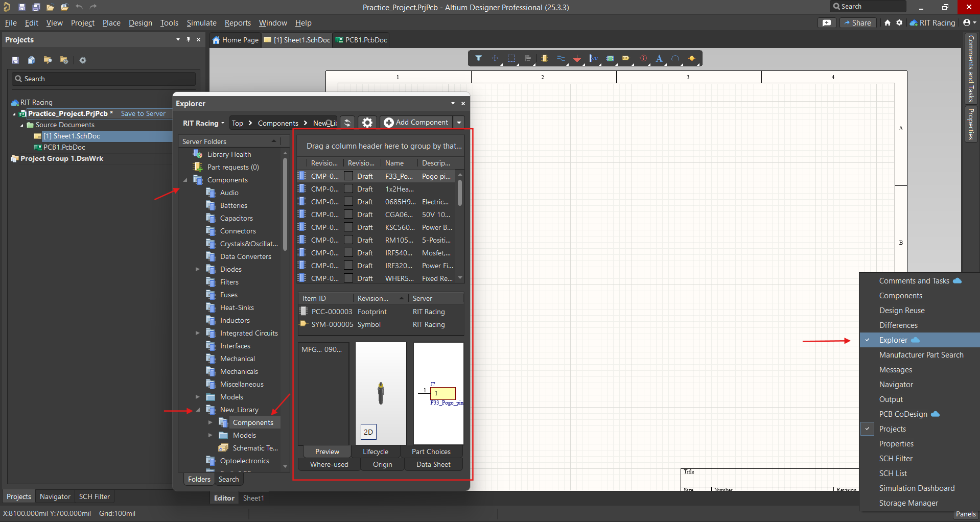Expand the top-level Models folder
Viewport: 980px width, 522px height.
198,397
